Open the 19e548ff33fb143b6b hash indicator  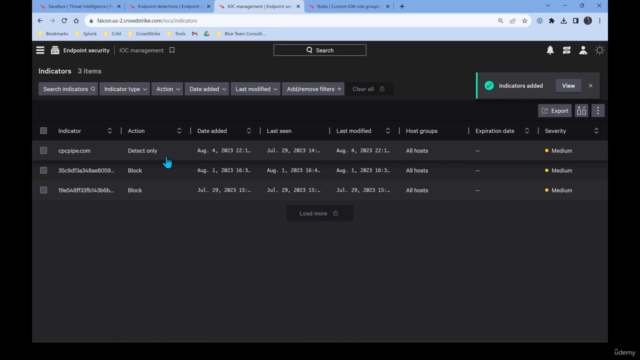[86, 190]
